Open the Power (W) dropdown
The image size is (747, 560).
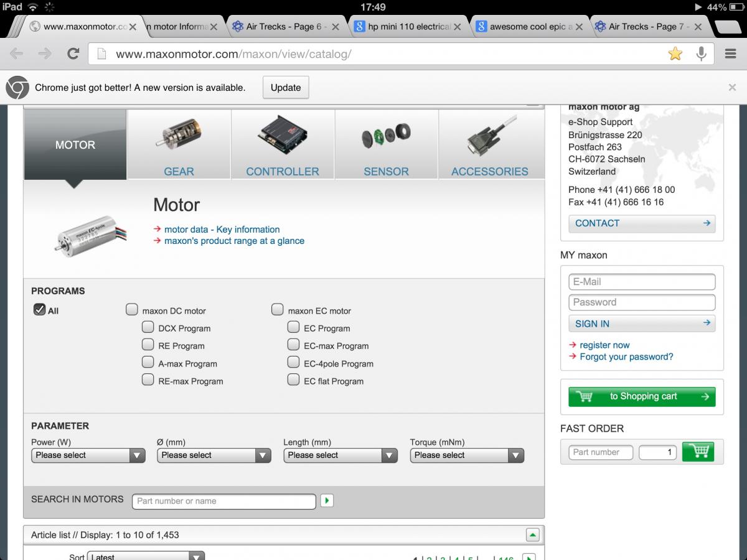[x=88, y=455]
